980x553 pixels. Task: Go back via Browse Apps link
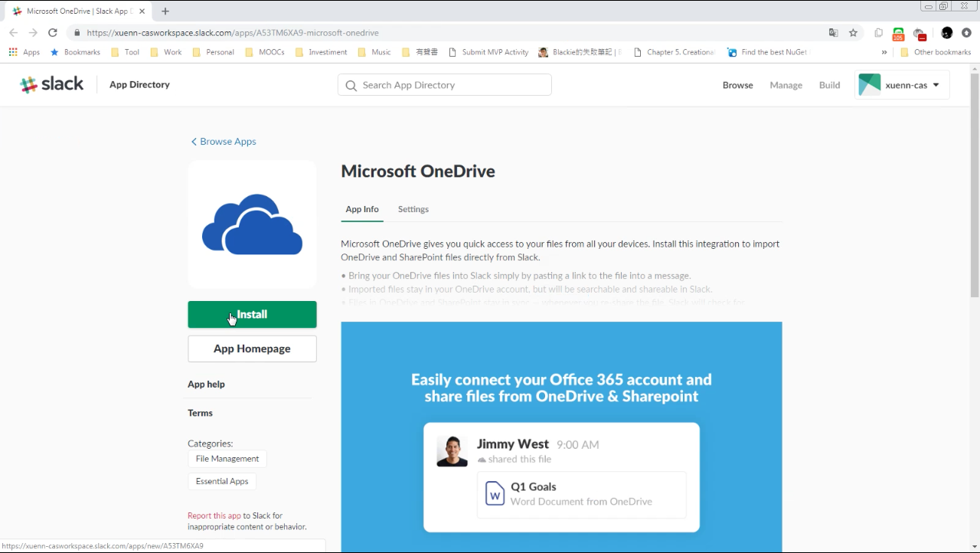pos(224,142)
